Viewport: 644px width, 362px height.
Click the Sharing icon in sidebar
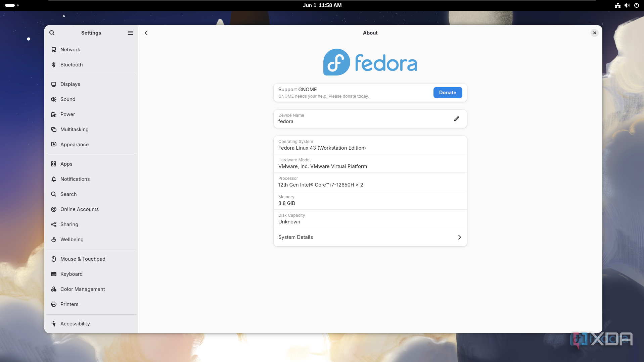[54, 224]
